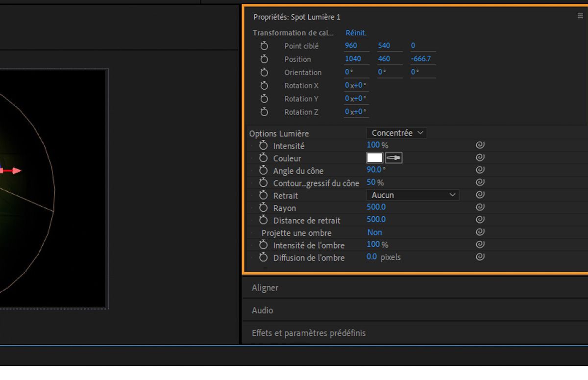Image resolution: width=588 pixels, height=380 pixels.
Task: Select the Rotation Y value 0x+0°
Action: click(x=355, y=99)
